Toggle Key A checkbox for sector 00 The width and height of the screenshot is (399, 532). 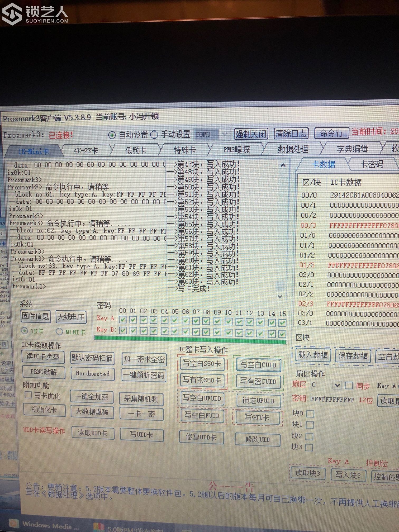pyautogui.click(x=122, y=320)
